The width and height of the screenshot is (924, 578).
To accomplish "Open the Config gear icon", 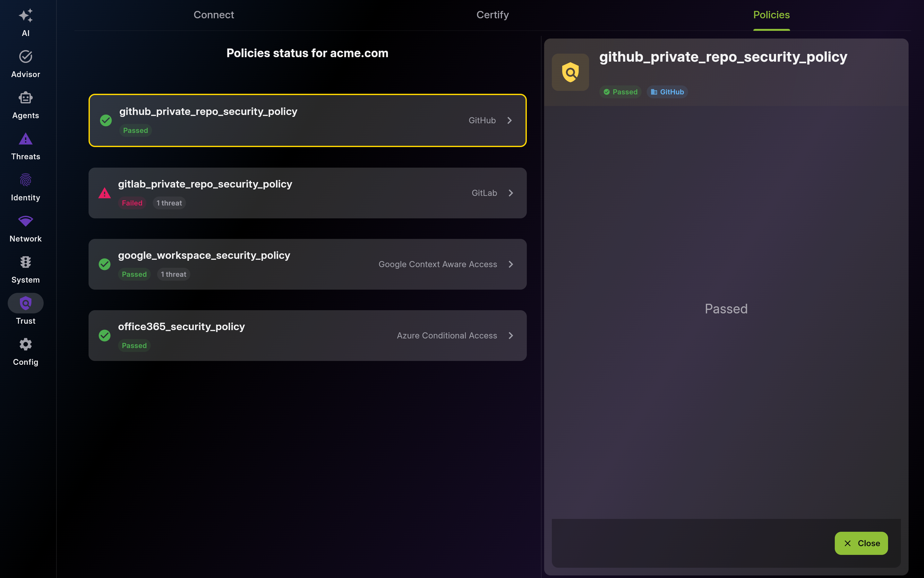I will point(26,345).
